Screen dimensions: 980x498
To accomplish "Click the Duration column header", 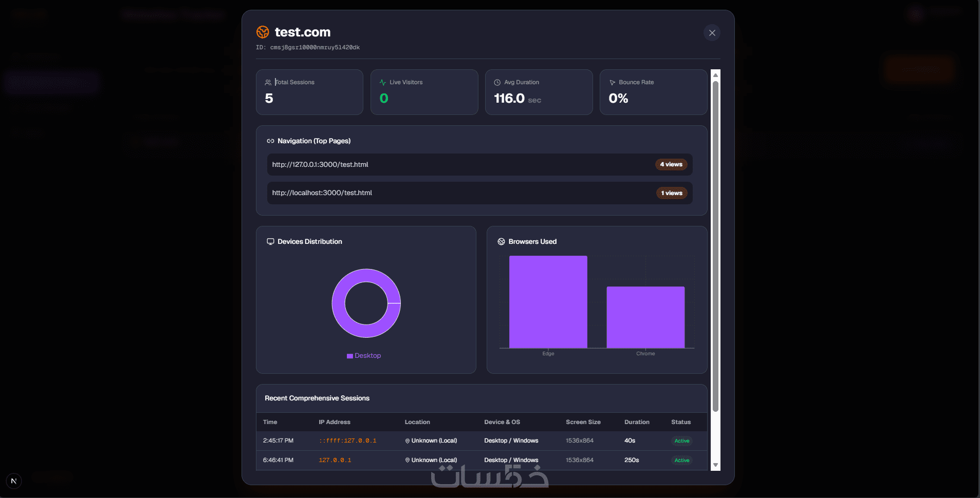I will point(637,422).
